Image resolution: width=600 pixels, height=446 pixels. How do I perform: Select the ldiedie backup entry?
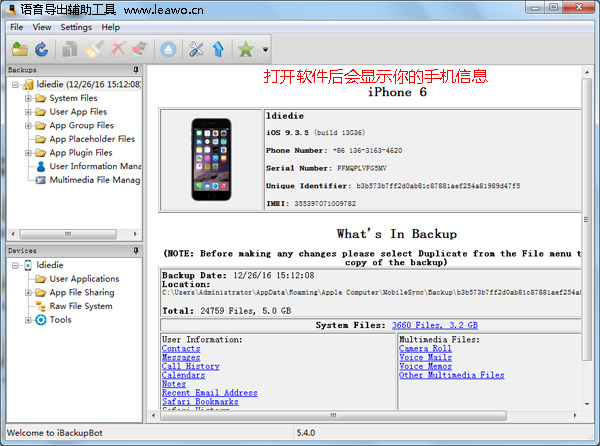[88, 84]
